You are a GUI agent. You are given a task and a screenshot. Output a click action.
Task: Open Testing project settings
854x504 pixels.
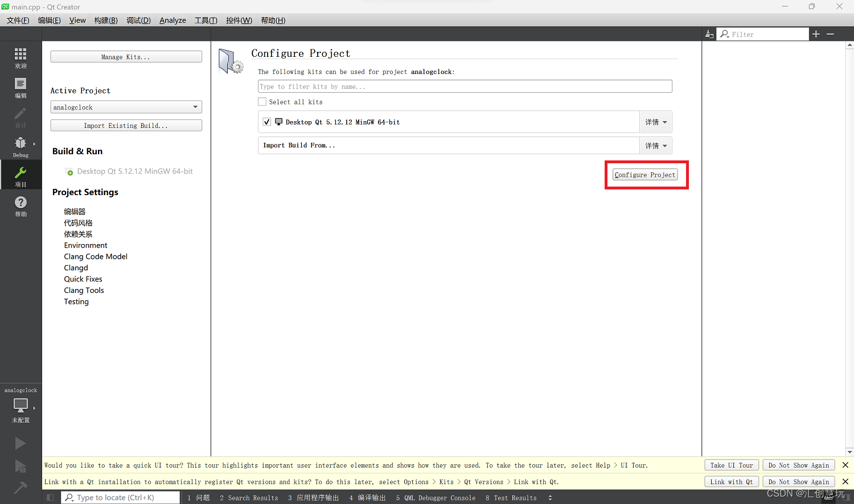pyautogui.click(x=76, y=301)
